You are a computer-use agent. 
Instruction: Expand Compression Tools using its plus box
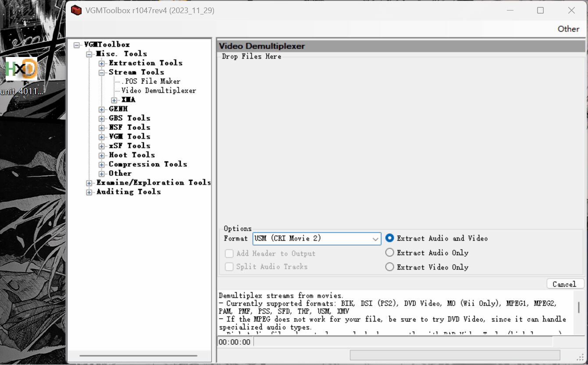(102, 164)
